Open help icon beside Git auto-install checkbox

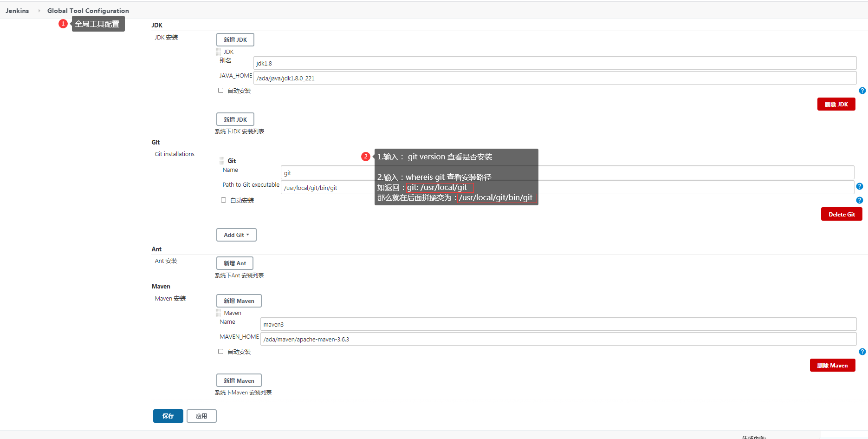859,200
